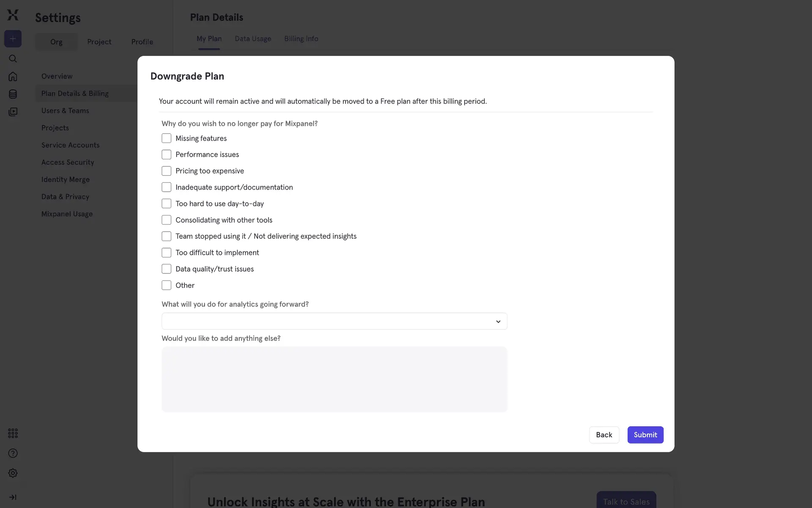The width and height of the screenshot is (812, 508).
Task: Tick the Pricing too expensive checkbox
Action: (x=167, y=171)
